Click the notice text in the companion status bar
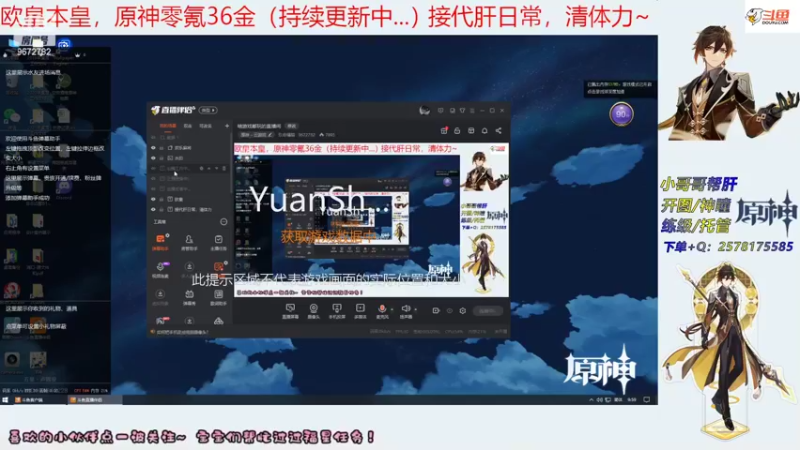This screenshot has width=800, height=450. coord(183,332)
